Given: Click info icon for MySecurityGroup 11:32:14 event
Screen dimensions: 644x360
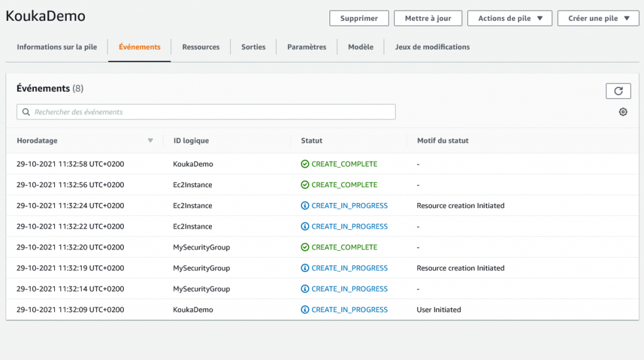Looking at the screenshot, I should pos(305,289).
